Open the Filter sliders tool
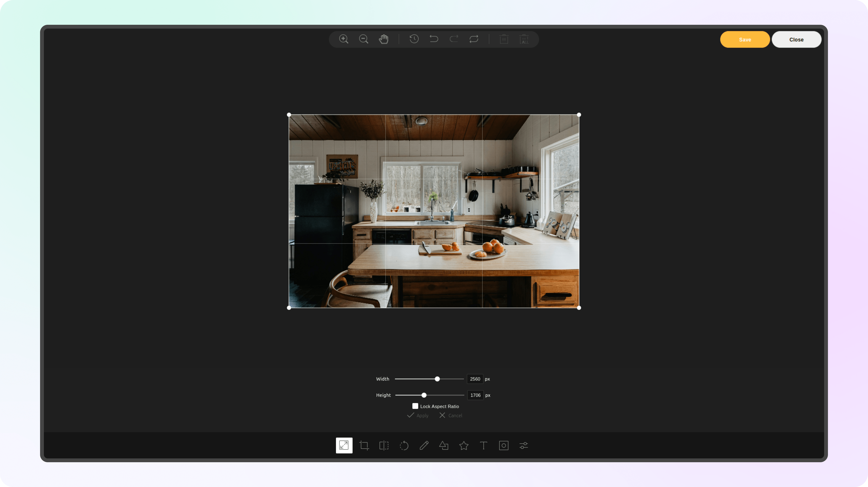868x487 pixels. (x=524, y=445)
